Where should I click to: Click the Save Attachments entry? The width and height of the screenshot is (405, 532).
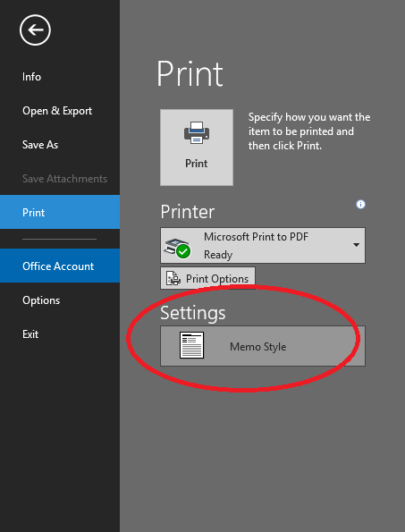[x=64, y=179]
